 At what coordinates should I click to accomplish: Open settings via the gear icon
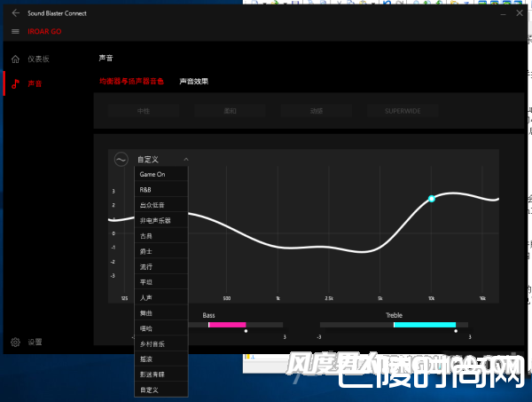click(x=15, y=342)
